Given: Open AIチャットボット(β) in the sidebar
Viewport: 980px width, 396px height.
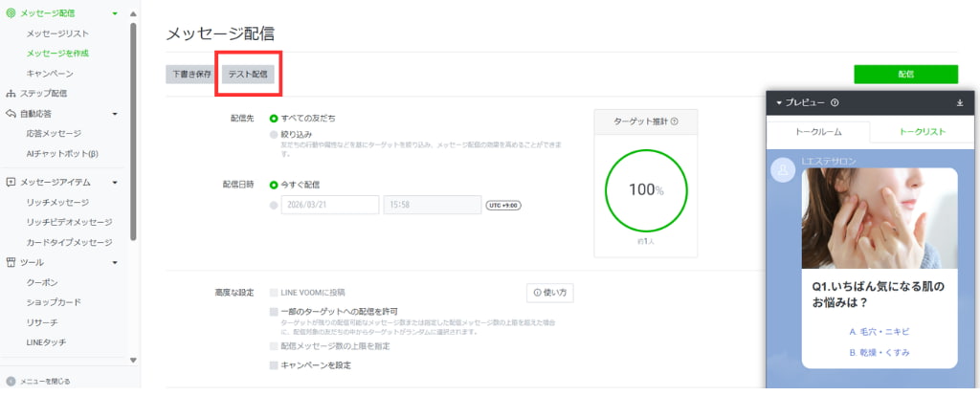Looking at the screenshot, I should tap(62, 154).
